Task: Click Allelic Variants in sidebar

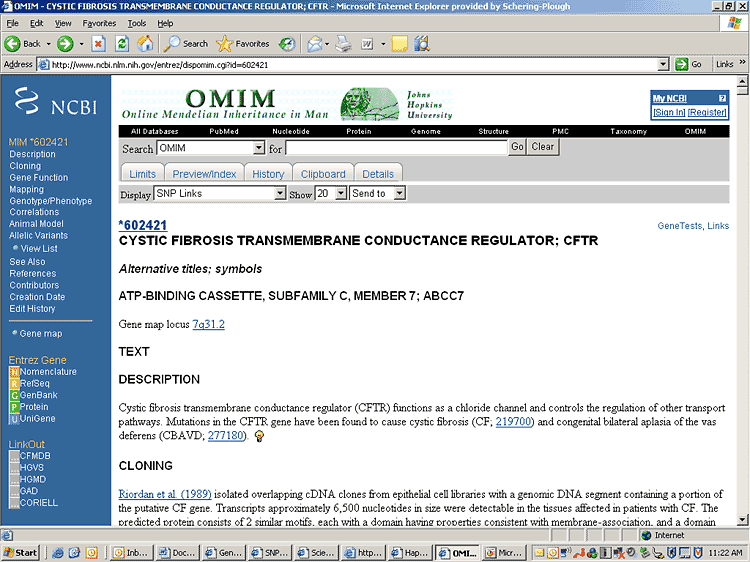Action: (x=38, y=235)
